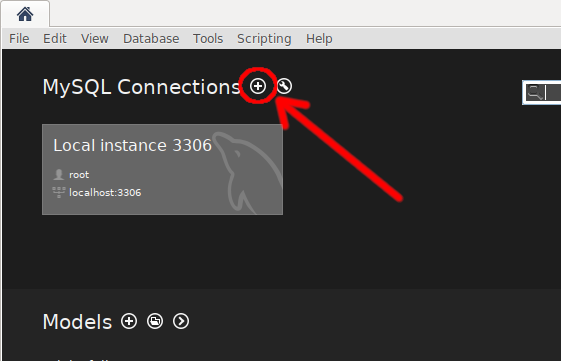Viewport: 561px width, 361px height.
Task: Open the View menu
Action: (95, 39)
